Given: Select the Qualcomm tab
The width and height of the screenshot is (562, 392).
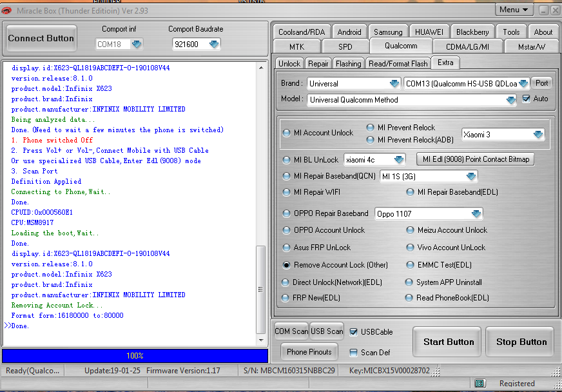Looking at the screenshot, I should point(401,46).
